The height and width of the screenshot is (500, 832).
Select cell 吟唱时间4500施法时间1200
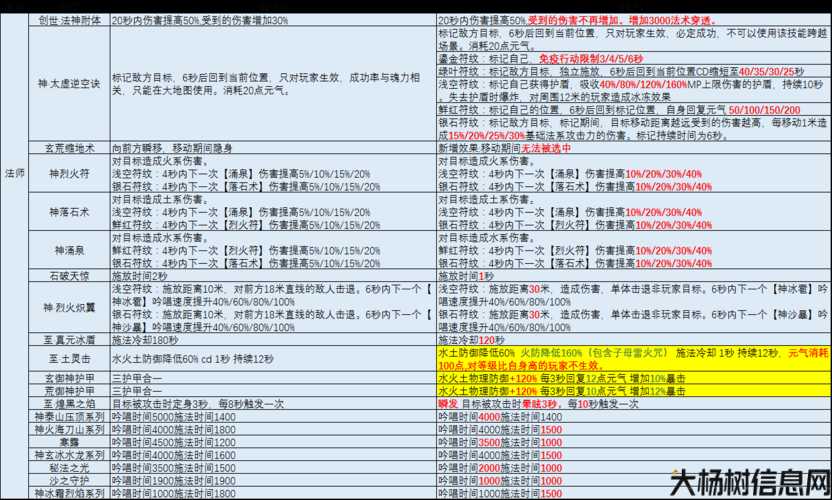pyautogui.click(x=273, y=442)
